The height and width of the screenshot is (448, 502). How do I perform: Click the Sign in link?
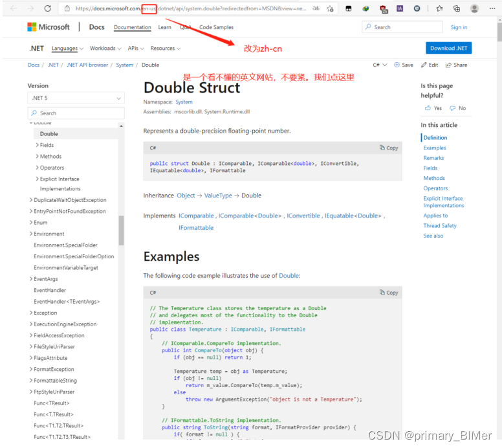pos(459,27)
